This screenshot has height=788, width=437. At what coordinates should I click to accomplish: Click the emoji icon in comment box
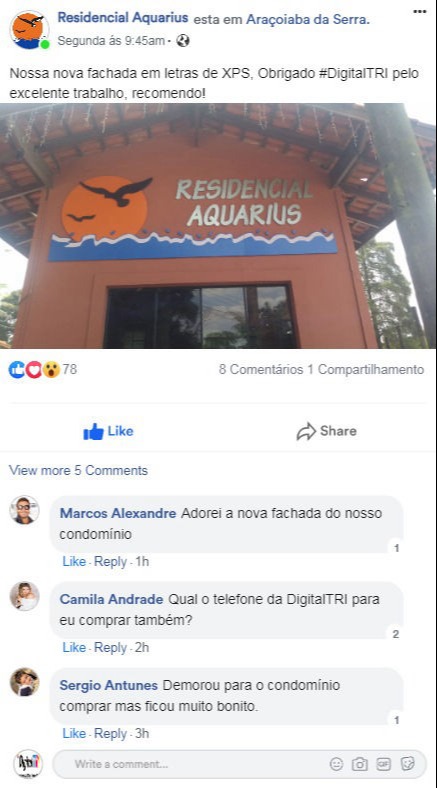tap(336, 764)
